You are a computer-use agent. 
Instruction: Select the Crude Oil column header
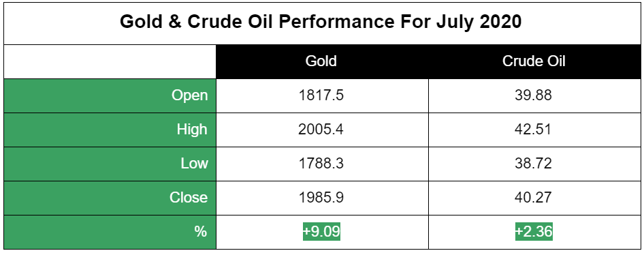coord(533,61)
